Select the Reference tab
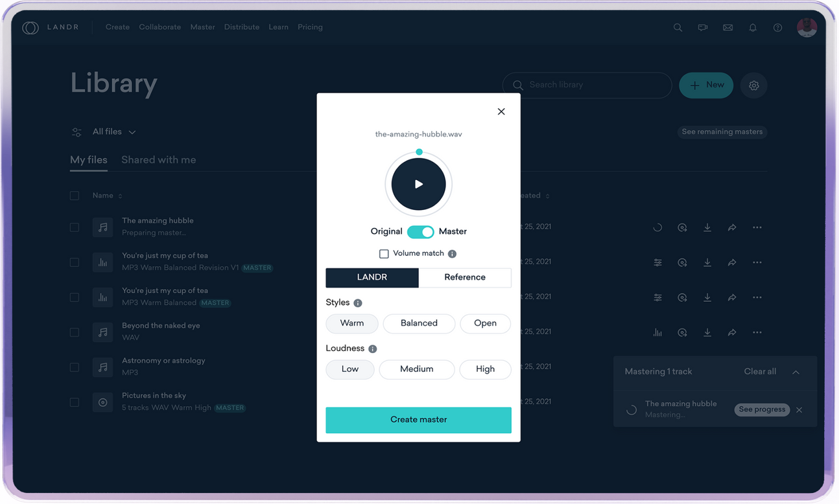 465,277
